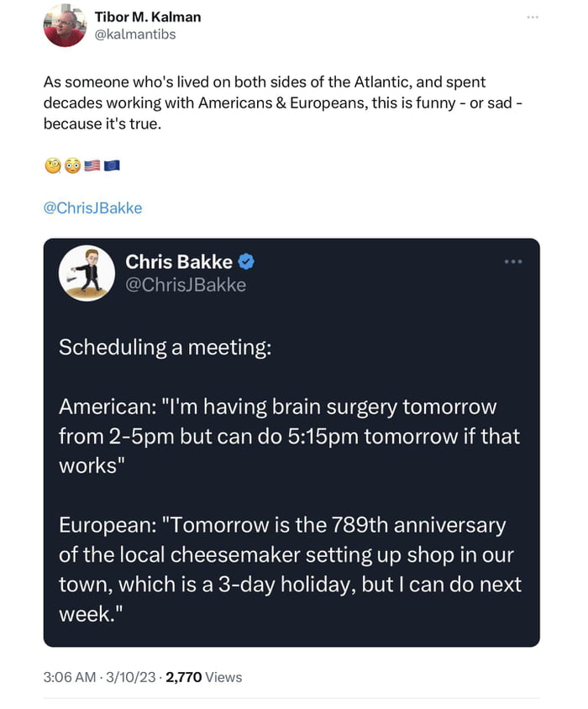
Task: Click the Chris Bakke name in quoted tweet
Action: pyautogui.click(x=179, y=262)
